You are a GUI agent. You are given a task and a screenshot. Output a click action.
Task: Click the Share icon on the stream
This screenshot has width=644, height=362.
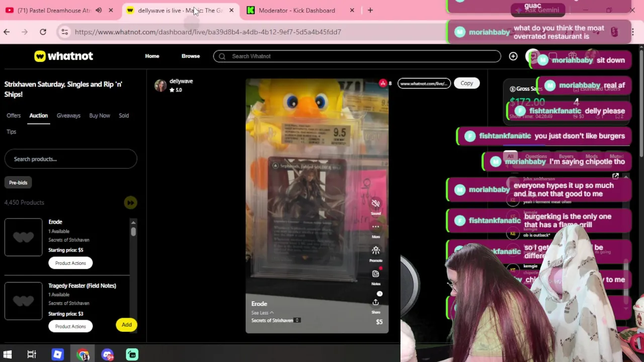pyautogui.click(x=375, y=302)
